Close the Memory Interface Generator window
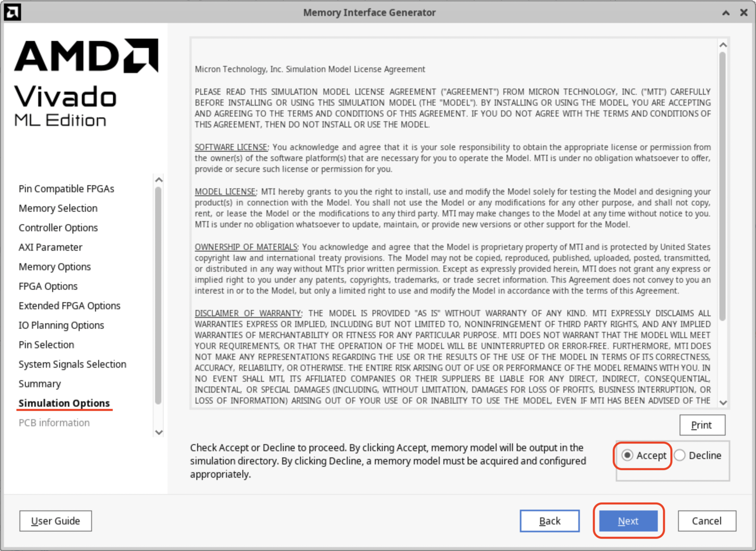 [x=744, y=12]
